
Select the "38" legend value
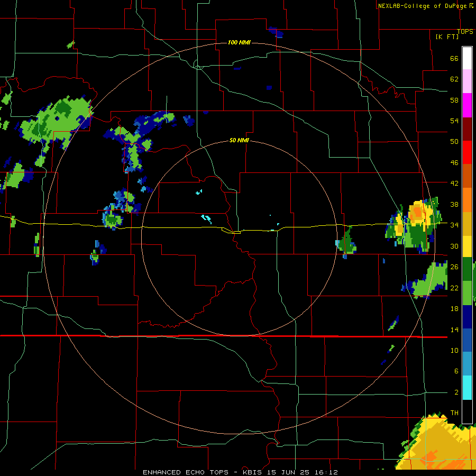tap(454, 204)
